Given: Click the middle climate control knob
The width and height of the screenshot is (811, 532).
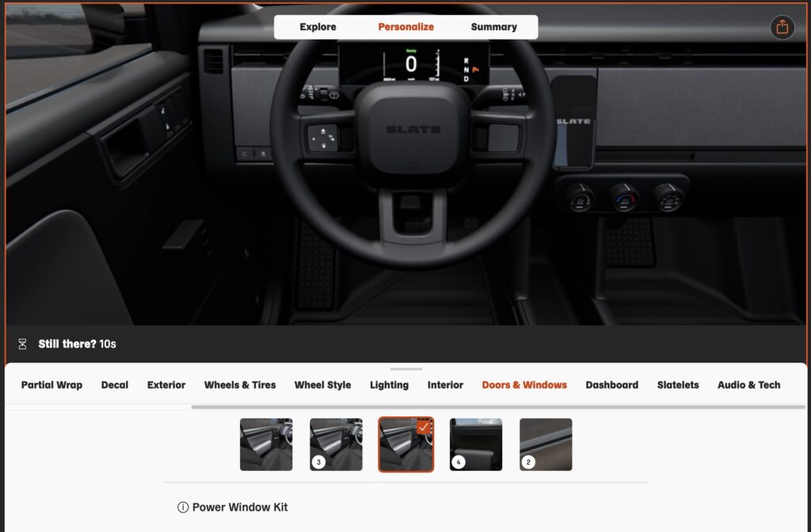Looking at the screenshot, I should [624, 196].
